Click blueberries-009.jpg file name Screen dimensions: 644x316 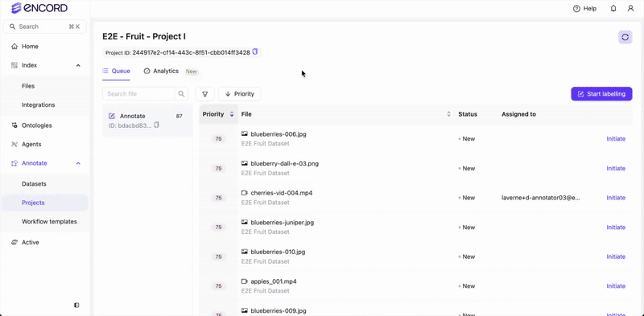[279, 311]
